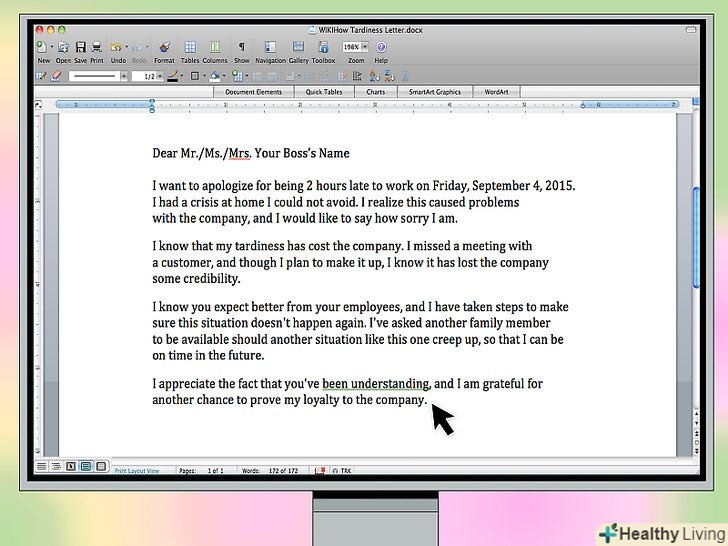Viewport: 728px width, 546px height.
Task: Click the Format paintbrush icon
Action: tap(164, 47)
